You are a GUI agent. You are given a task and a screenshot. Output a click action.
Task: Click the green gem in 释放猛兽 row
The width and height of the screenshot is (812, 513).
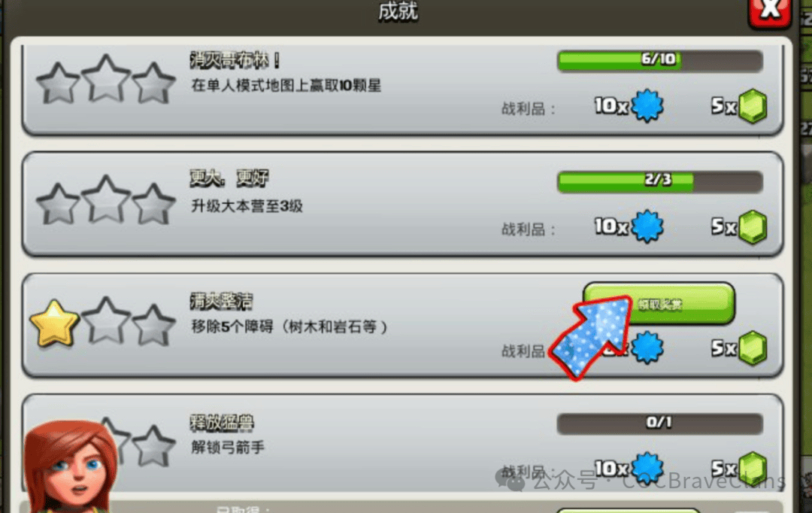click(x=753, y=469)
